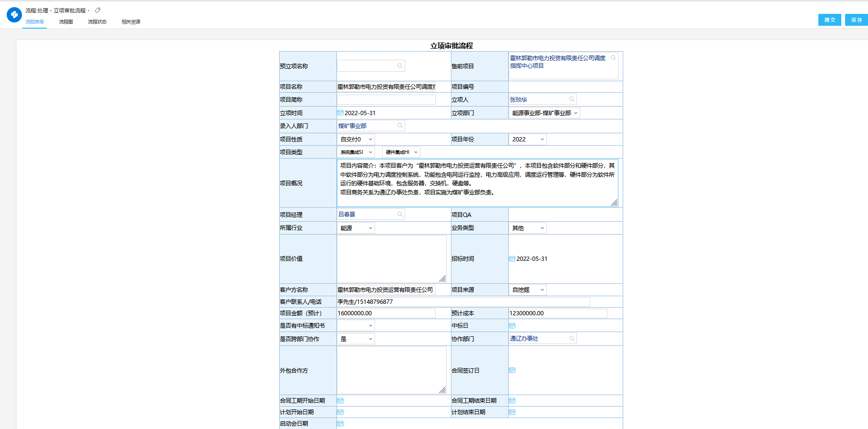Viewport: 868px width, 429px height.
Task: Open 硬件集成HI project type dropdown
Action: coord(401,152)
